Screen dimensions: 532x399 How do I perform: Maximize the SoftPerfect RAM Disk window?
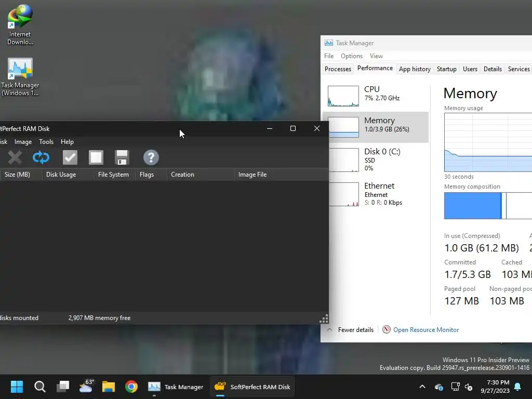(x=293, y=129)
